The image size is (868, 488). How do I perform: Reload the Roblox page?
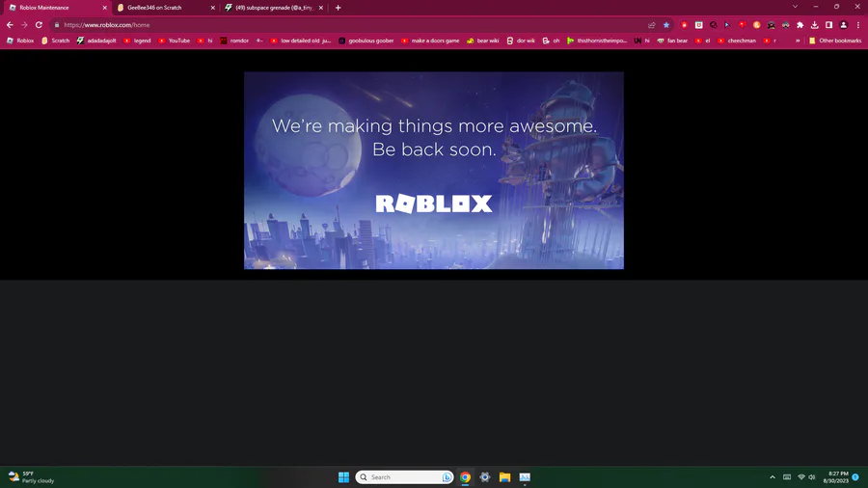(39, 25)
